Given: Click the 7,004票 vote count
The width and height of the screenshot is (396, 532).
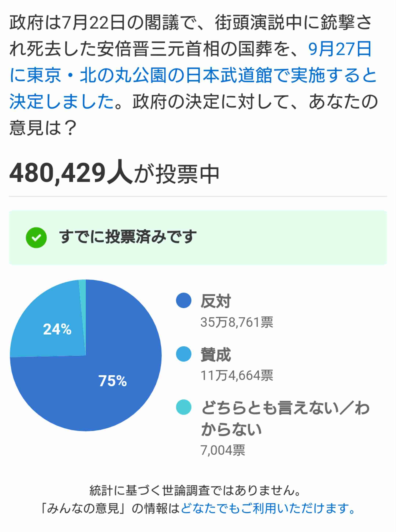Looking at the screenshot, I should (223, 450).
